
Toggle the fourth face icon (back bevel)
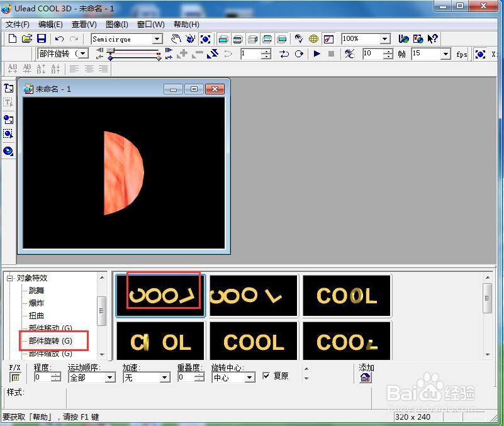[267, 39]
